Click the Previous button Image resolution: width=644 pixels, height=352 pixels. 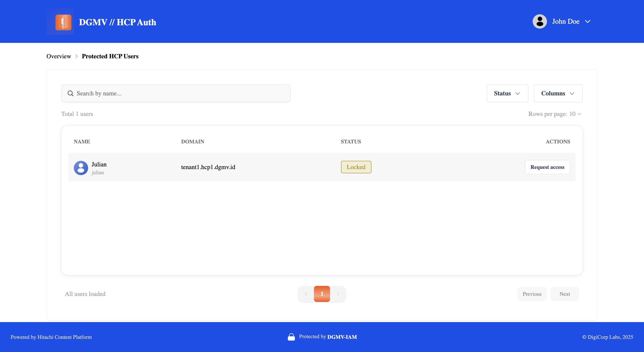[x=532, y=294]
